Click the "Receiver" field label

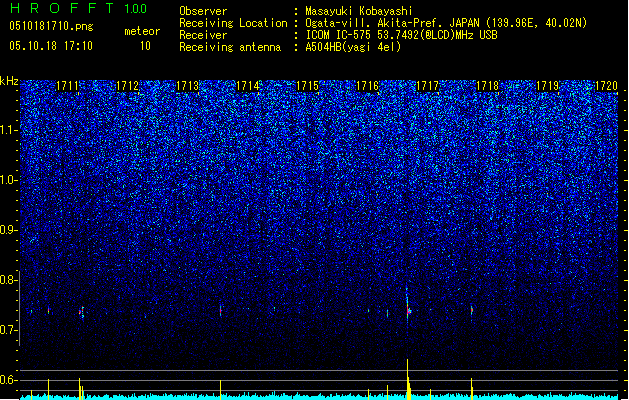pos(203,35)
